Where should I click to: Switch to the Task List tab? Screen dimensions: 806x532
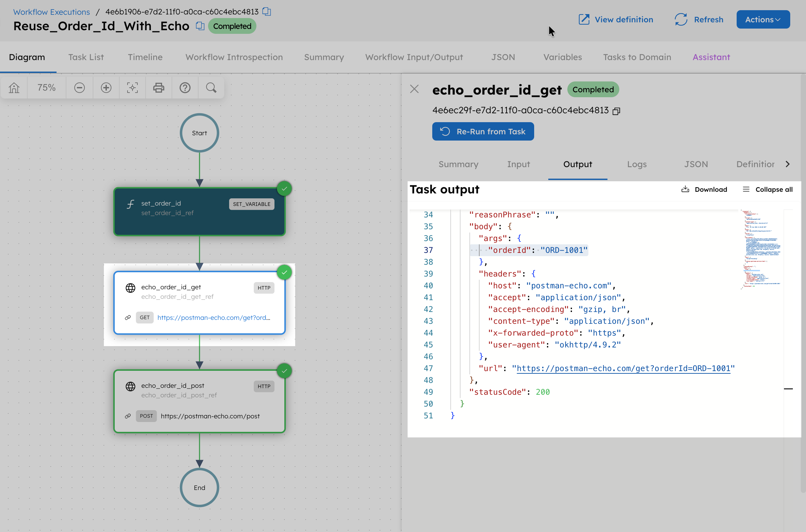[x=86, y=57]
